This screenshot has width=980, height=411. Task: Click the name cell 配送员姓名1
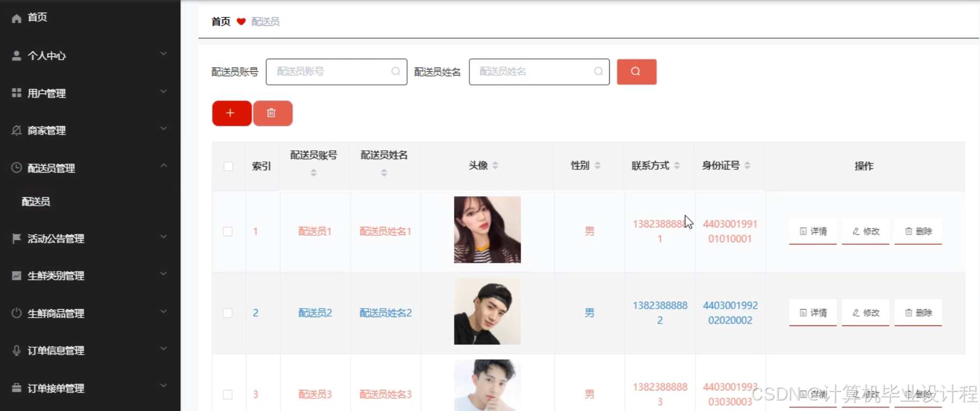pos(386,232)
